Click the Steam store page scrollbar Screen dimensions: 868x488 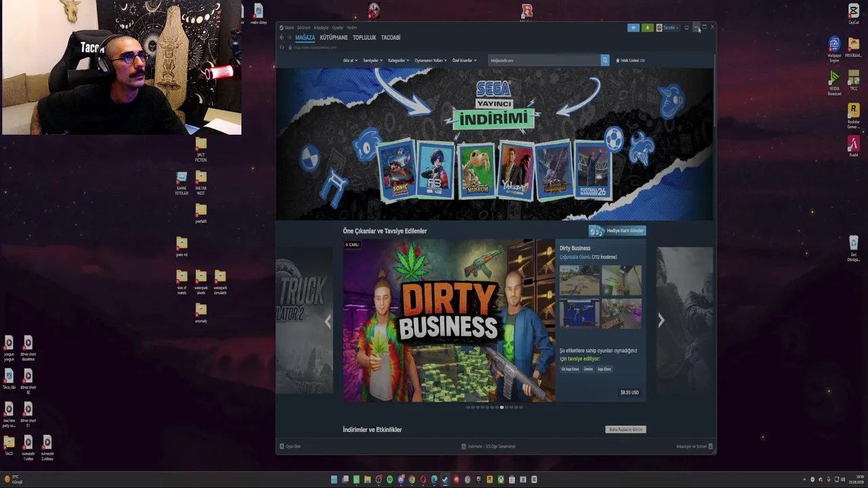coord(715,91)
